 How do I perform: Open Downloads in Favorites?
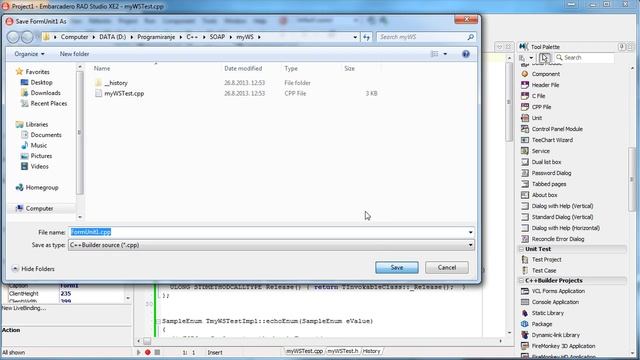point(41,93)
